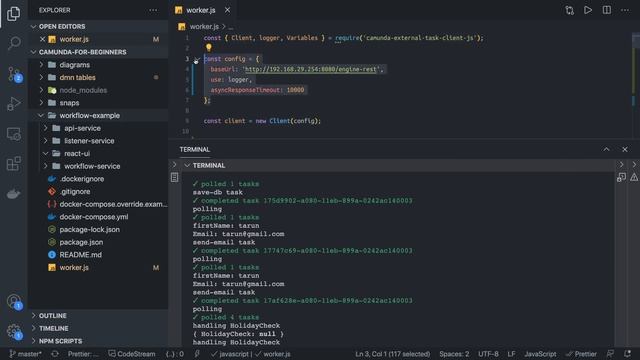Close the terminal panel
Image resolution: width=640 pixels, height=360 pixels.
(624, 149)
